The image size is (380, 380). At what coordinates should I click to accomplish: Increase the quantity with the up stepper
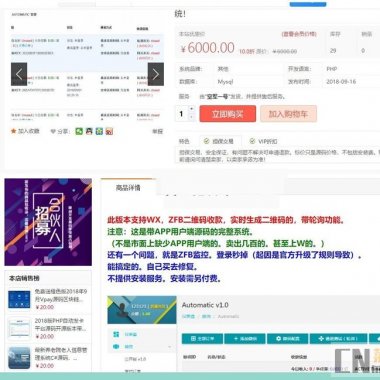(x=191, y=109)
